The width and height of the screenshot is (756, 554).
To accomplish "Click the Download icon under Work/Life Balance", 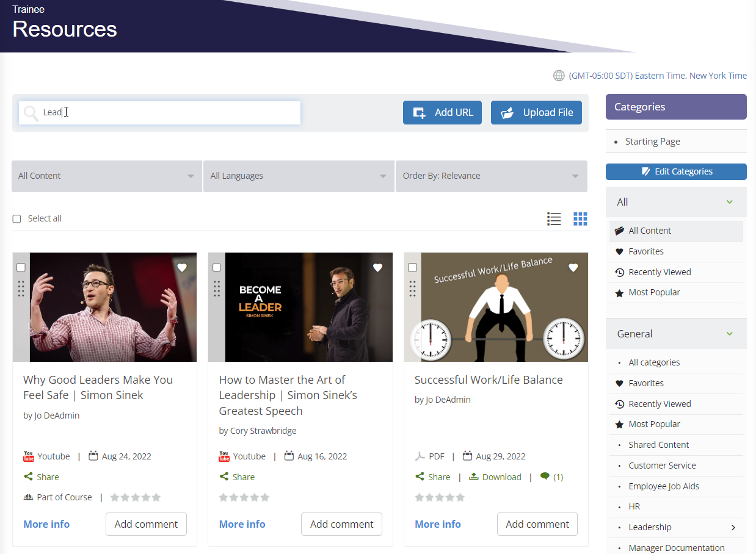I will pyautogui.click(x=474, y=477).
